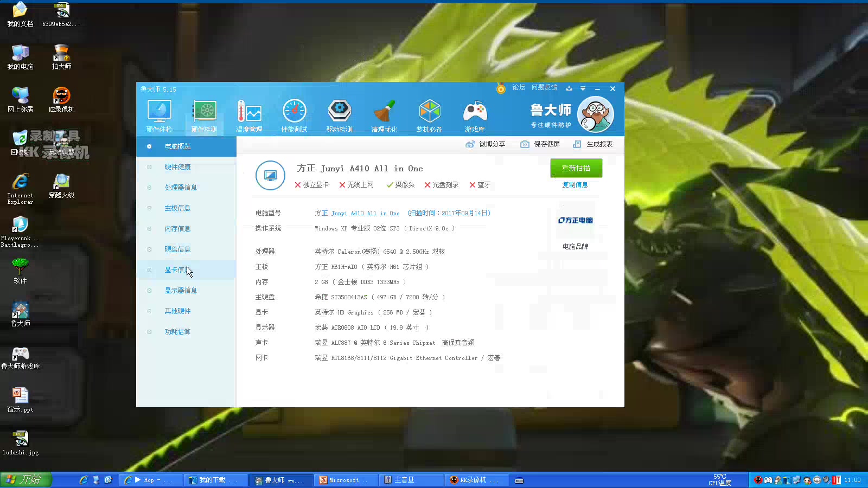Open b399eb5e2 image file on desktop
Screen dimensions: 868x488
pos(61,14)
